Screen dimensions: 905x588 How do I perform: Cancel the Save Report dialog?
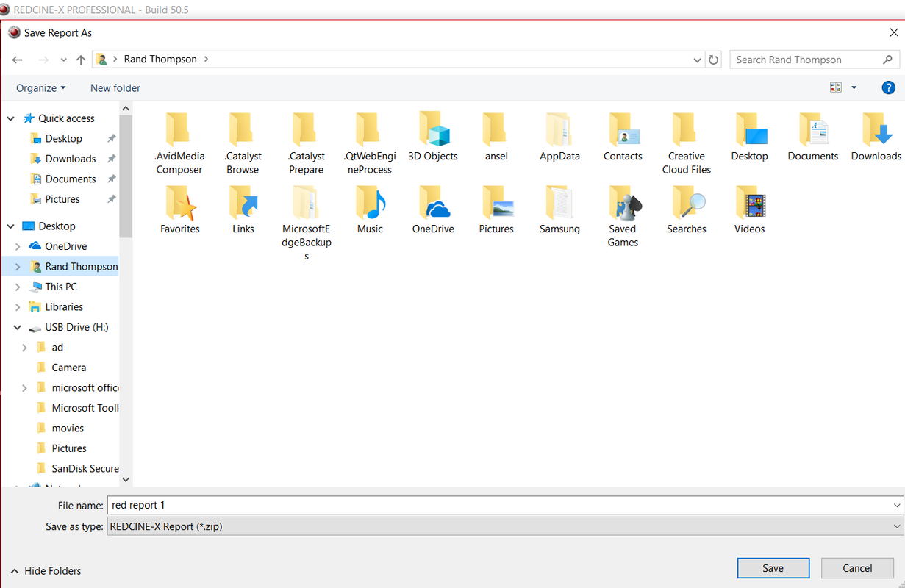pyautogui.click(x=857, y=568)
